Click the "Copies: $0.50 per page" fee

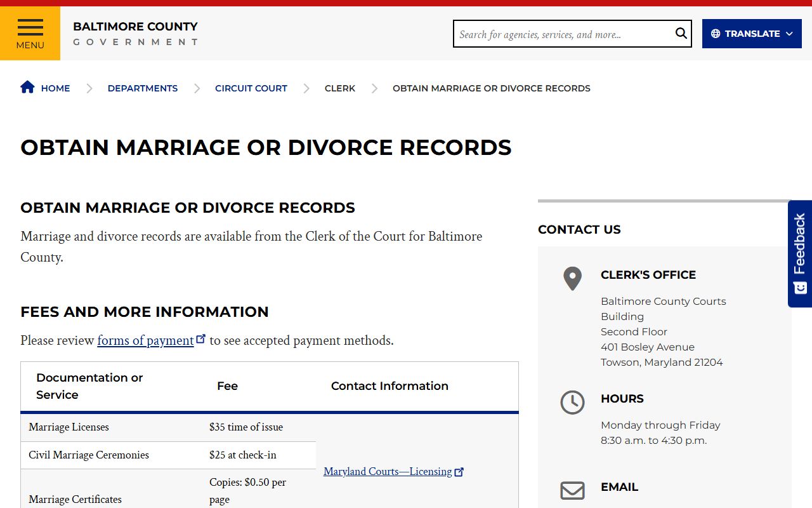(247, 491)
